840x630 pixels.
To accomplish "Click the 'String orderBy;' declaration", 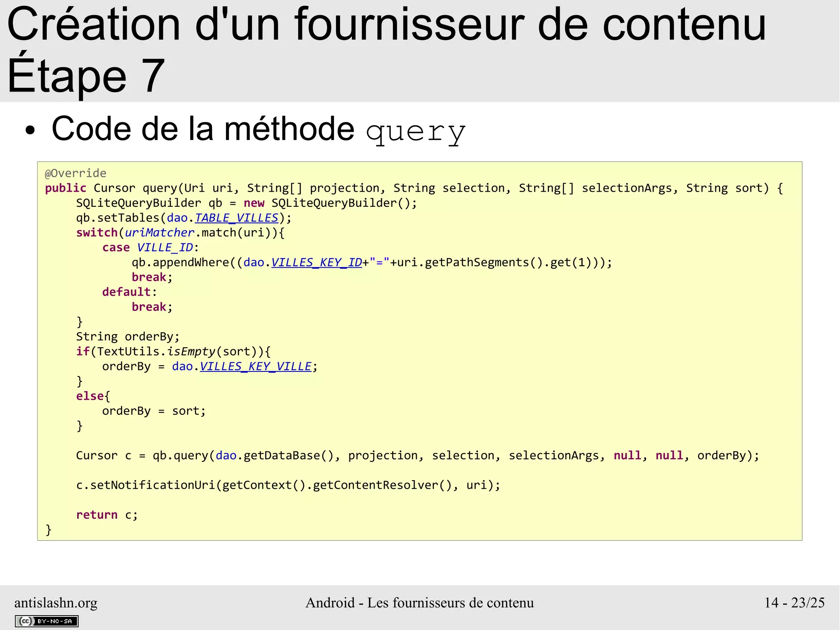I will (128, 337).
